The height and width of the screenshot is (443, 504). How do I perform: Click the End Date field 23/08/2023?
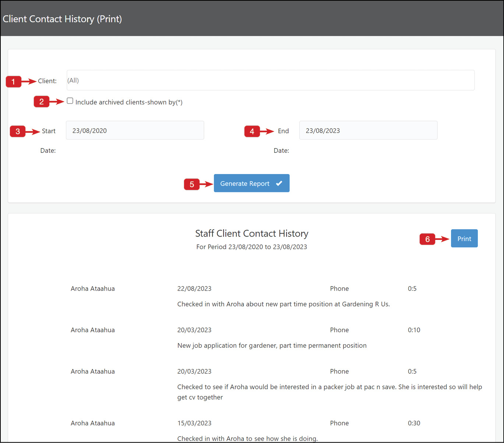[x=368, y=130]
